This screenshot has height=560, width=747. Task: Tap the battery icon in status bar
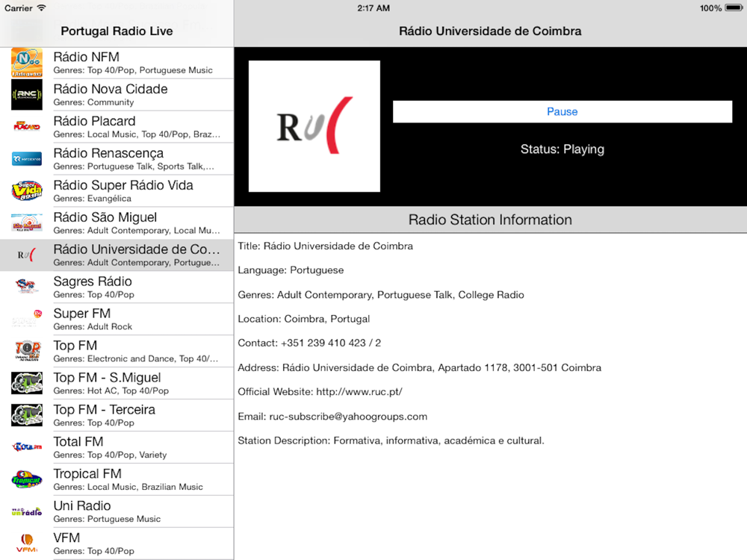point(734,7)
